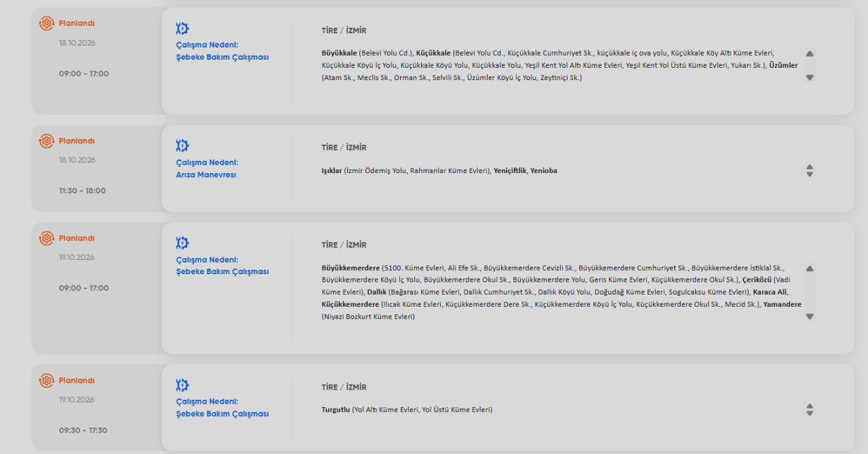
Task: Click the Planlandı label dated 18.10.2026 at 11:30
Action: tap(77, 141)
